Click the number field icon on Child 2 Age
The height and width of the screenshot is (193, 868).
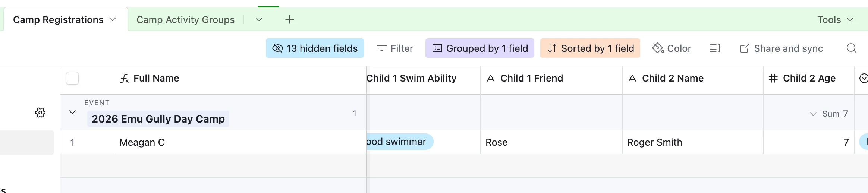coord(773,78)
